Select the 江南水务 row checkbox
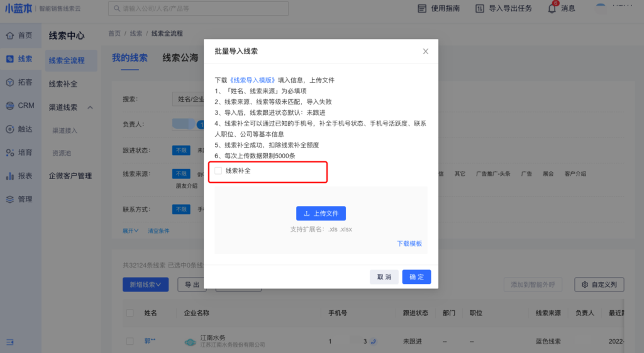 click(x=130, y=341)
